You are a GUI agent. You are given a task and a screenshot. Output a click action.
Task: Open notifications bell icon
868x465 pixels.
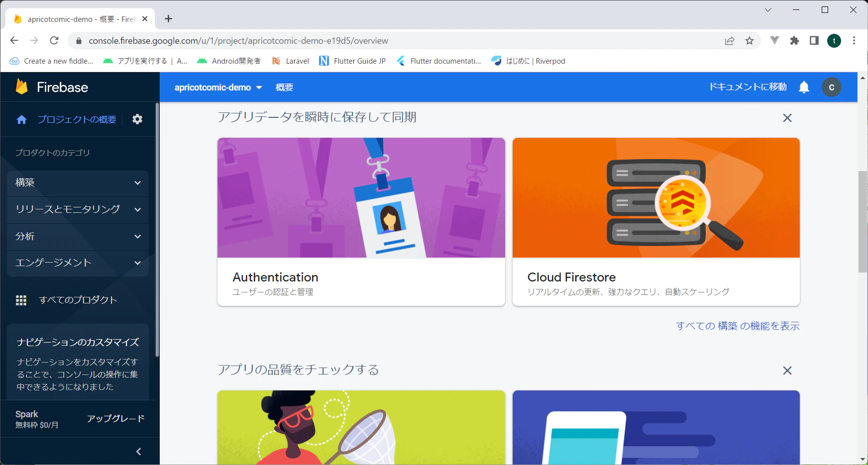click(804, 88)
